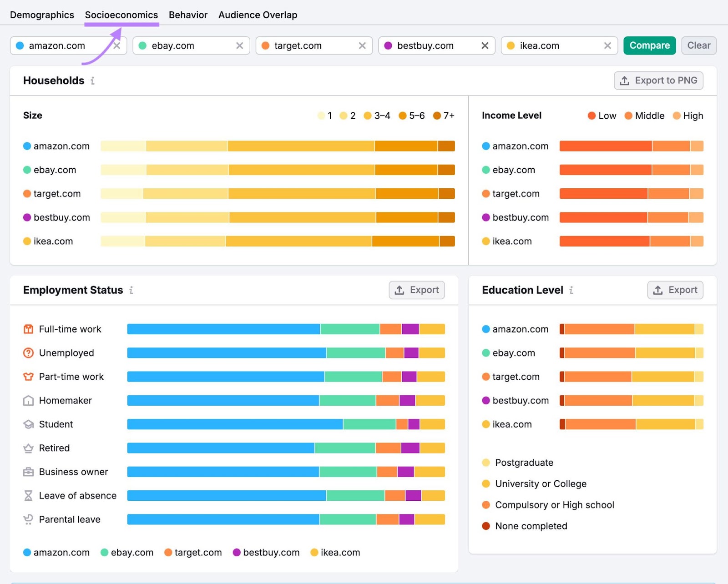The height and width of the screenshot is (584, 728).
Task: Click amazon.com's Low income bar segment
Action: click(x=605, y=146)
